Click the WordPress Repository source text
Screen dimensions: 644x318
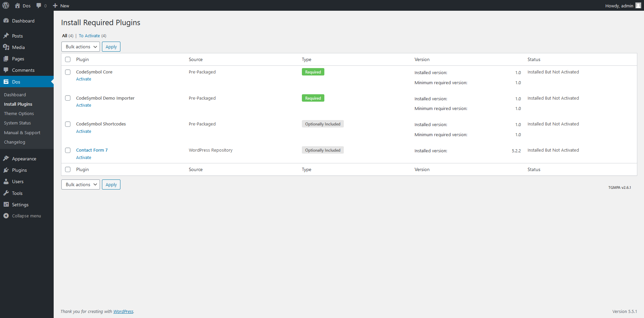point(211,150)
